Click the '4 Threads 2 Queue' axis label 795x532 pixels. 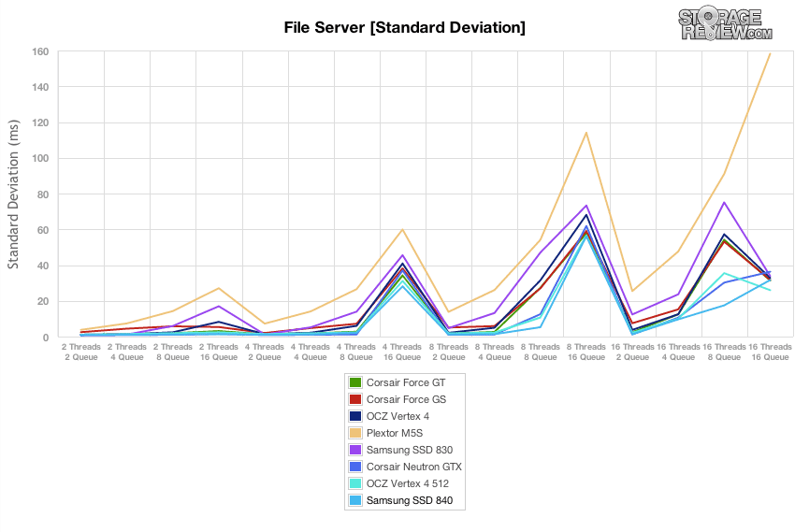[x=265, y=352]
